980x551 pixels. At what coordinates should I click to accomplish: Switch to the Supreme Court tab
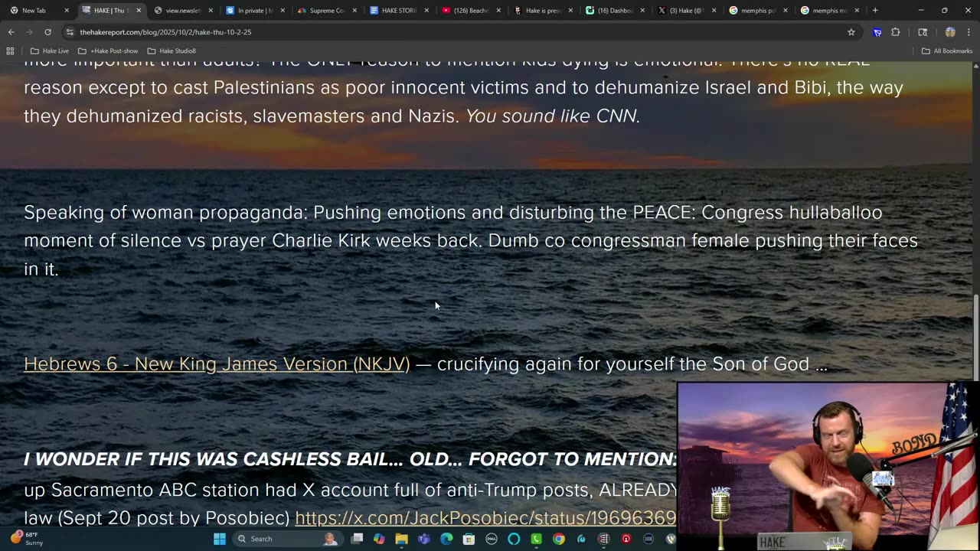(x=325, y=11)
